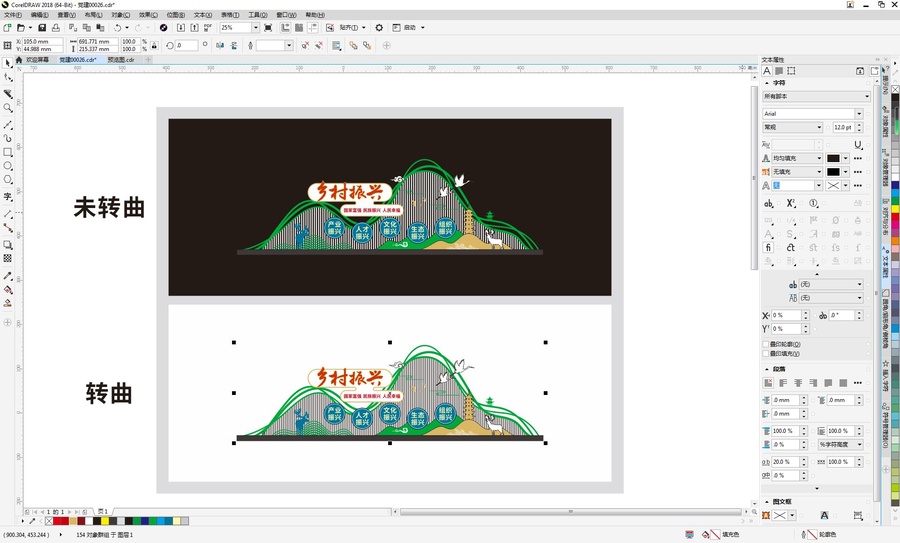Screen dimensions: 900x543
Task: Switch to the 预览图.cdr tab
Action: [x=121, y=60]
